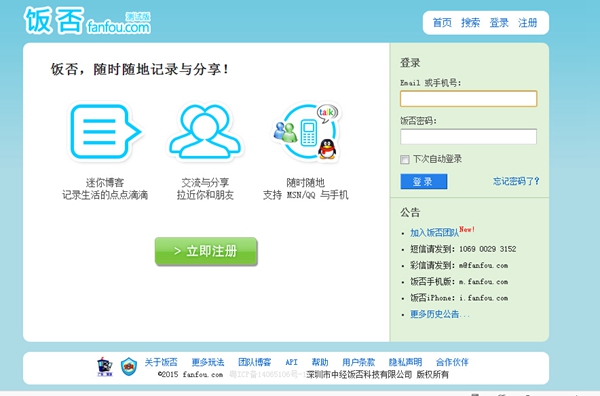600x396 pixels.
Task: Click the group of people sharing icon
Action: tap(205, 132)
